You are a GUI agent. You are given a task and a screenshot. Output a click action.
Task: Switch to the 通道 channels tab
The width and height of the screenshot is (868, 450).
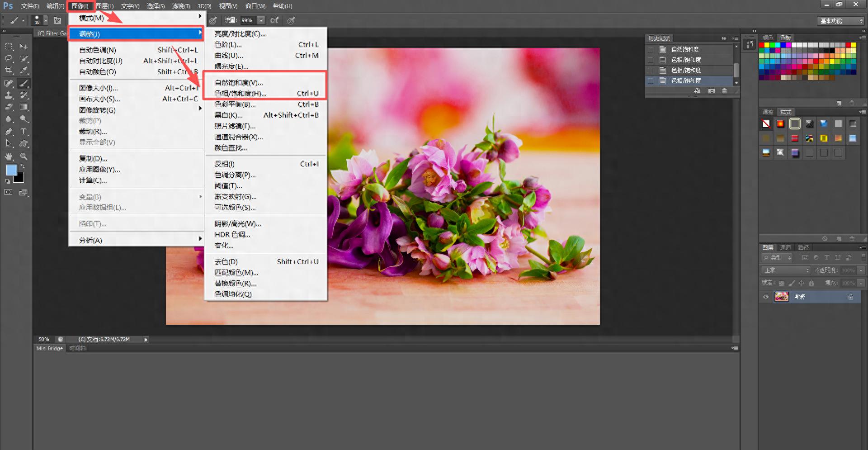[x=785, y=247]
